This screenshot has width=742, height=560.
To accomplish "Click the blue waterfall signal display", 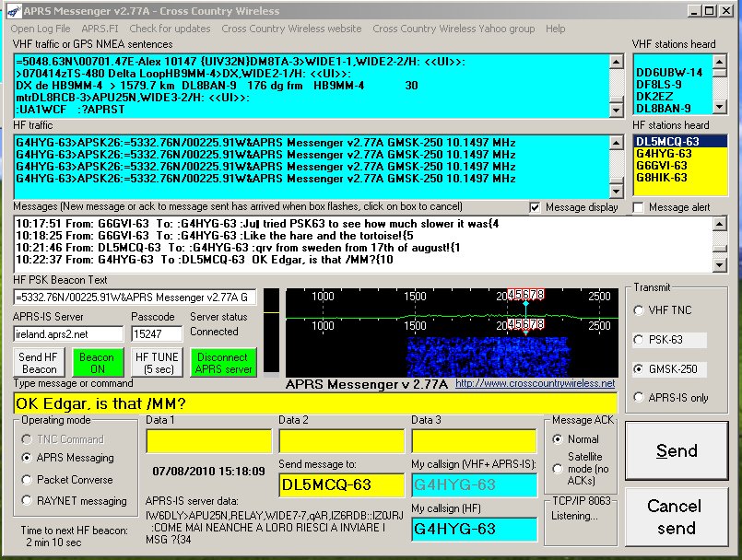I will point(489,356).
